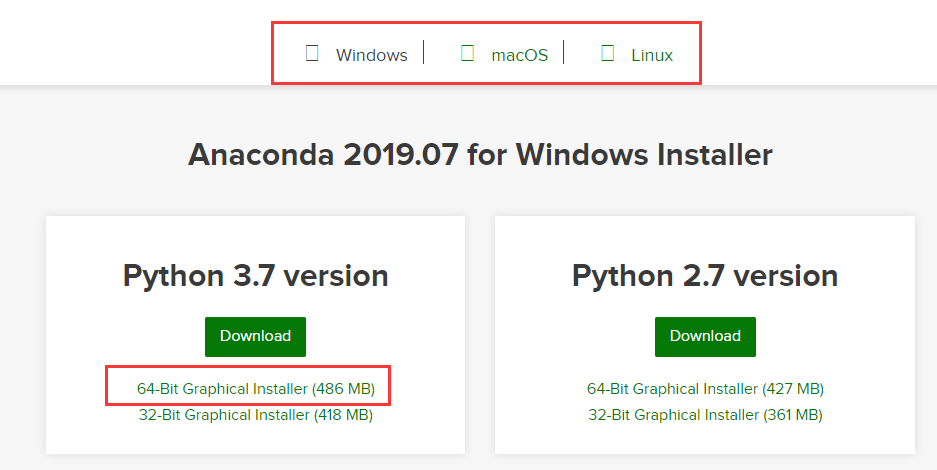Select 'Anaconda 2019.07 for Windows Installer' title
The height and width of the screenshot is (470, 937).
point(480,155)
